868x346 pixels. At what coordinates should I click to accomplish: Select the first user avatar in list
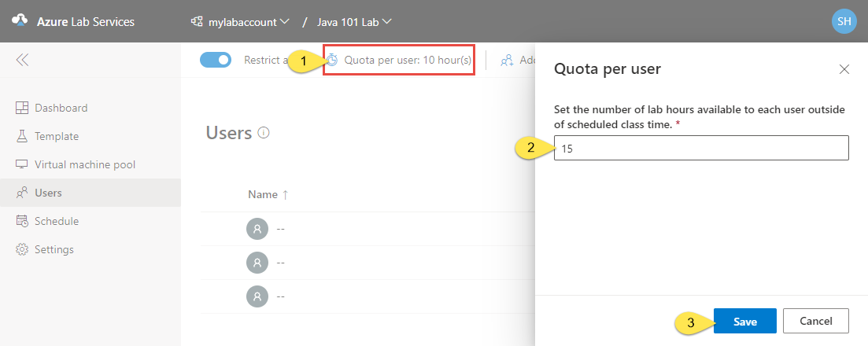pyautogui.click(x=257, y=229)
